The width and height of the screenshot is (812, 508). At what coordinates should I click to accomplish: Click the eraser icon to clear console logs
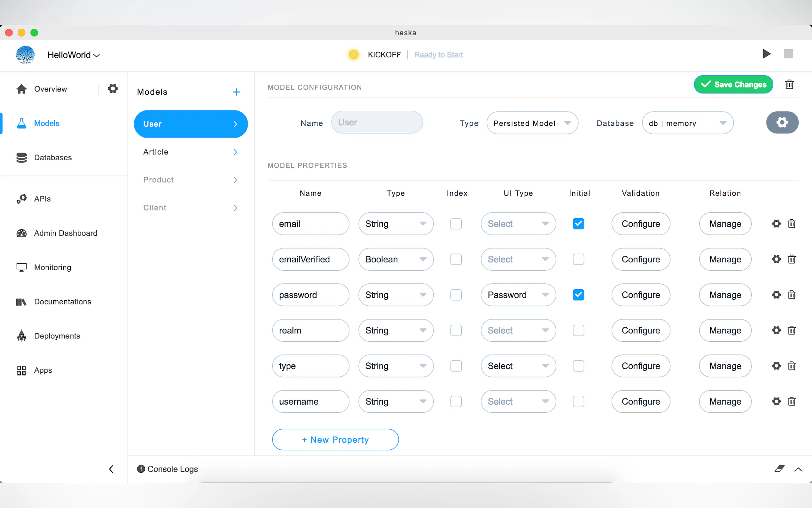(x=779, y=469)
